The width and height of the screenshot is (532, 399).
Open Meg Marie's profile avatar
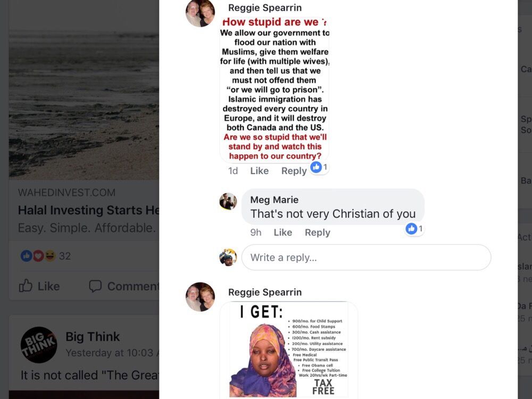(x=228, y=202)
